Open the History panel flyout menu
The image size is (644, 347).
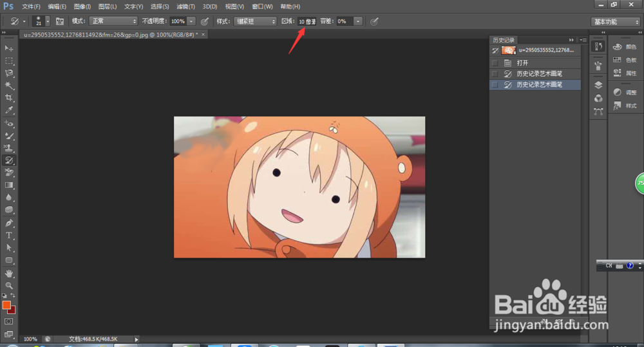[583, 40]
